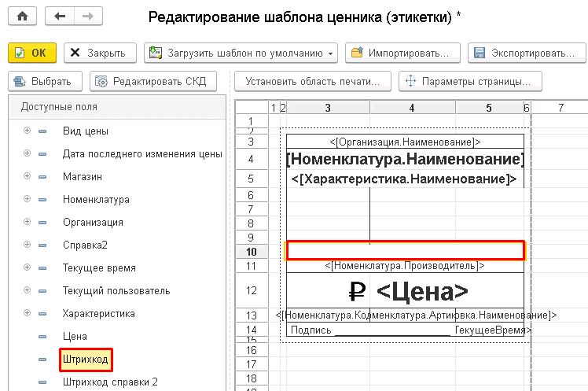This screenshot has height=391, width=588.
Task: Select the highlighted empty row 10 cell
Action: [x=405, y=251]
